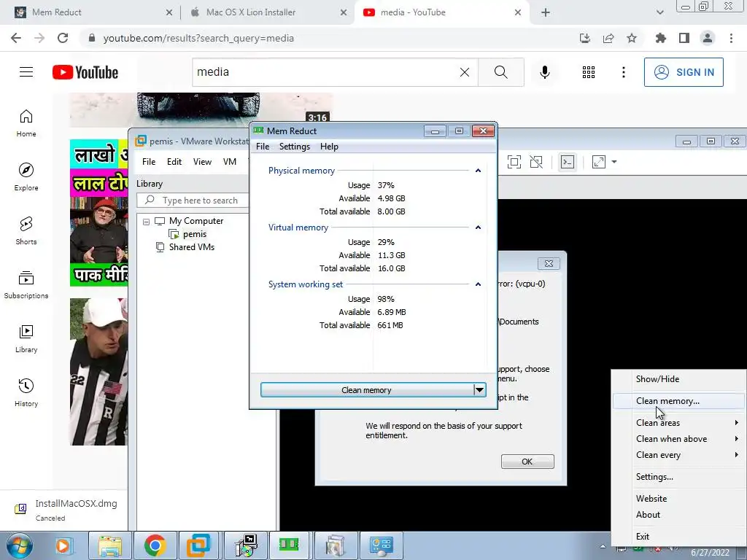
Task: Start voice search with microphone icon
Action: click(545, 72)
